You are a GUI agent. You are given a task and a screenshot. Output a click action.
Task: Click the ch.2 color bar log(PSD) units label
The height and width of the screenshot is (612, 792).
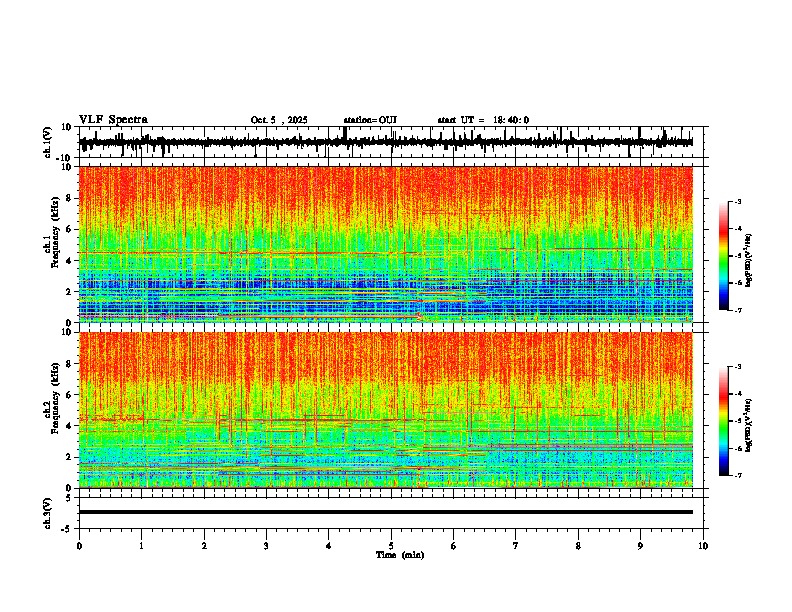point(749,426)
